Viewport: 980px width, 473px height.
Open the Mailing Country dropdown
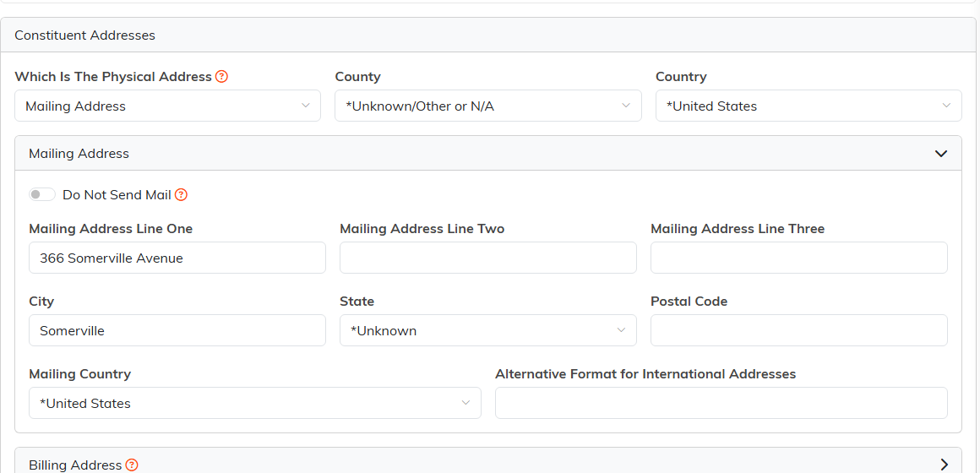[x=255, y=403]
